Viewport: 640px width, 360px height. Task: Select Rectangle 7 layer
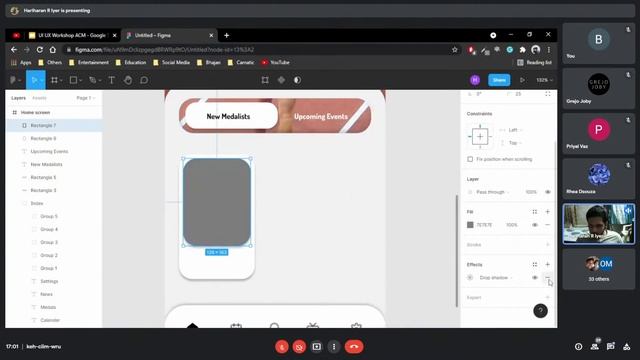tap(54, 125)
